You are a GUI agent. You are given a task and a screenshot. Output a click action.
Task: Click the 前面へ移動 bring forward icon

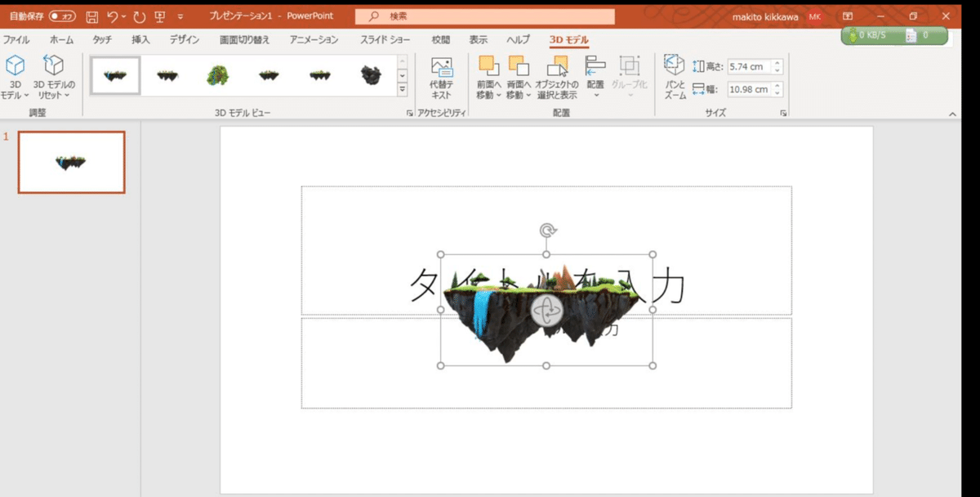pyautogui.click(x=488, y=67)
